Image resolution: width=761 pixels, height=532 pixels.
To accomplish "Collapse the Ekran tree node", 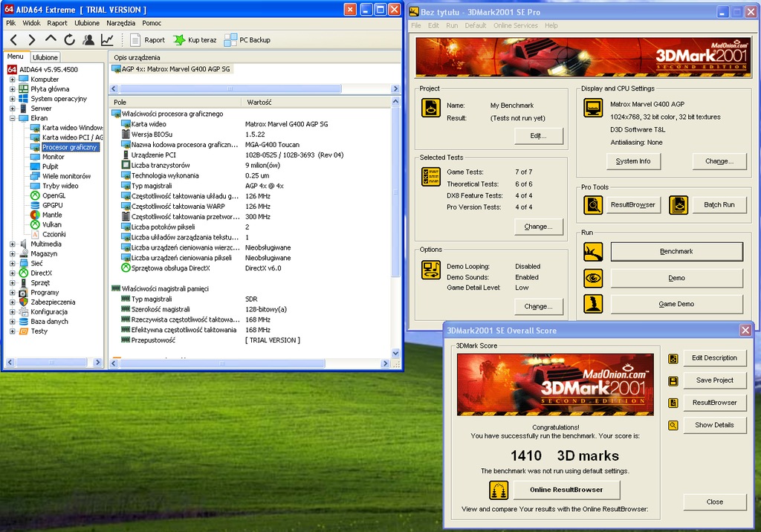I will tap(12, 118).
